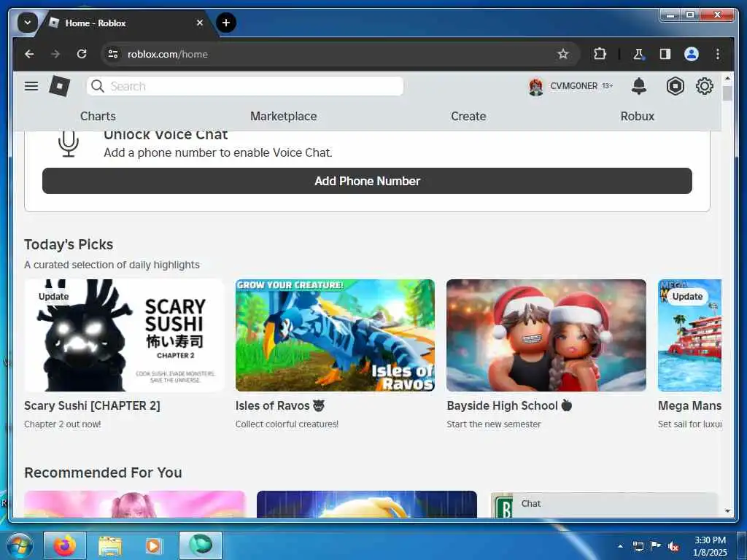Open the media player taskbar icon
This screenshot has width=747, height=560.
153,545
